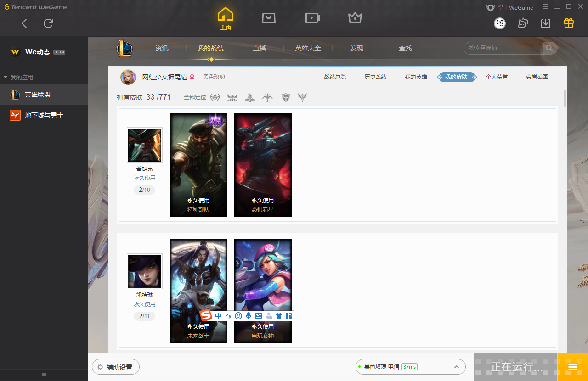Select 地下城与勇士 in the sidebar
The width and height of the screenshot is (588, 381).
point(44,115)
